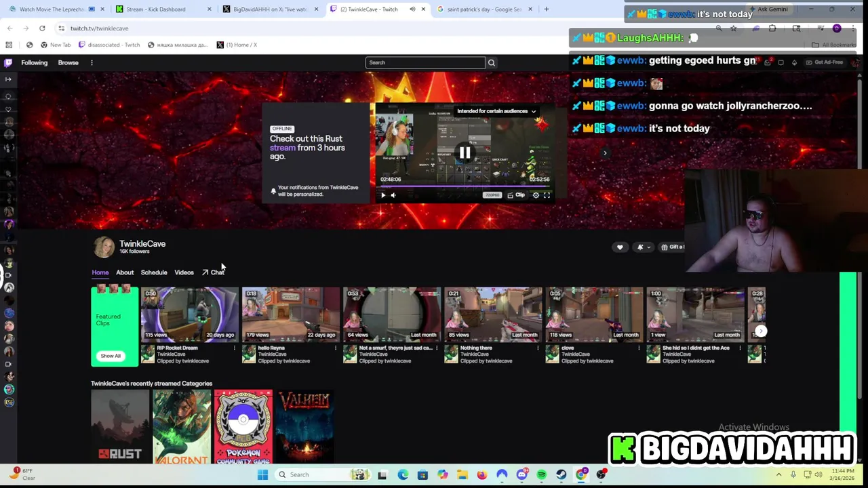Open options for "clove" clip
The height and width of the screenshot is (488, 868).
point(639,348)
